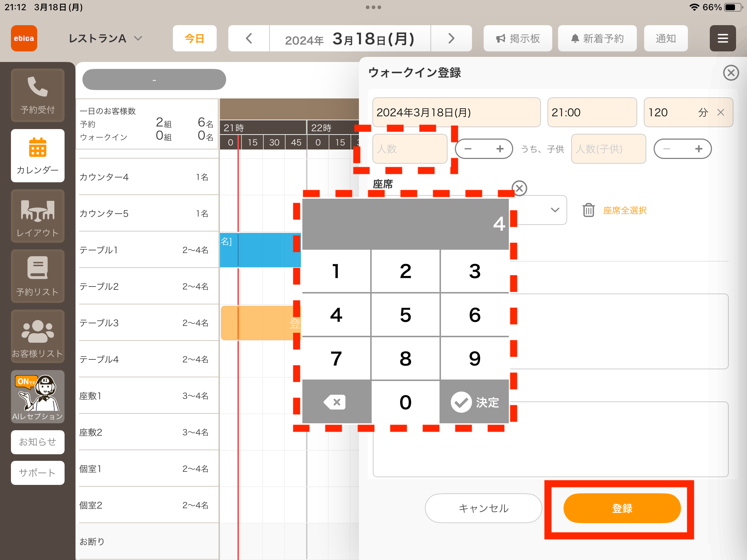
Task: Confirm the keypad entry with 決定
Action: pyautogui.click(x=475, y=402)
